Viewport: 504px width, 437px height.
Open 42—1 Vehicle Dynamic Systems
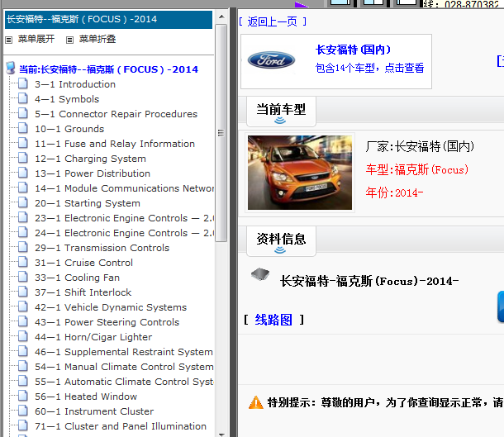tap(111, 307)
